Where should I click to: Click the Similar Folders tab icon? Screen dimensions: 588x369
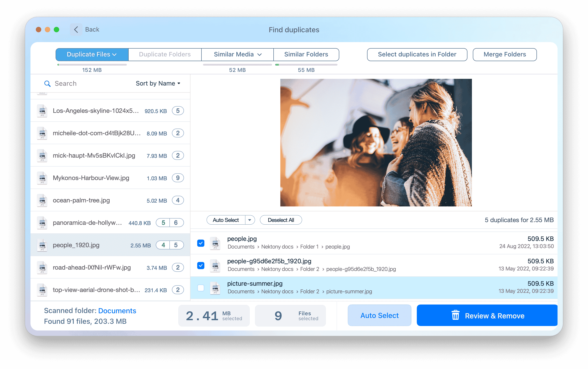pos(305,54)
